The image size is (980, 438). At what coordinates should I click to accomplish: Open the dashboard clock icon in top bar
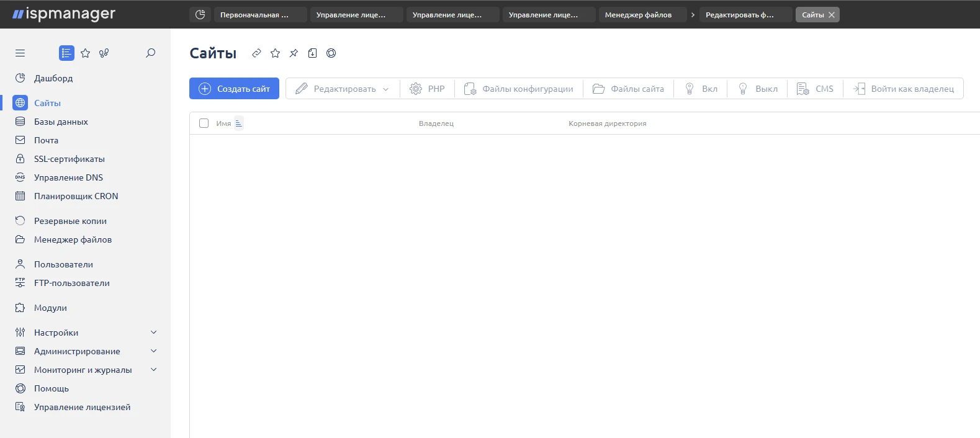[x=200, y=15]
